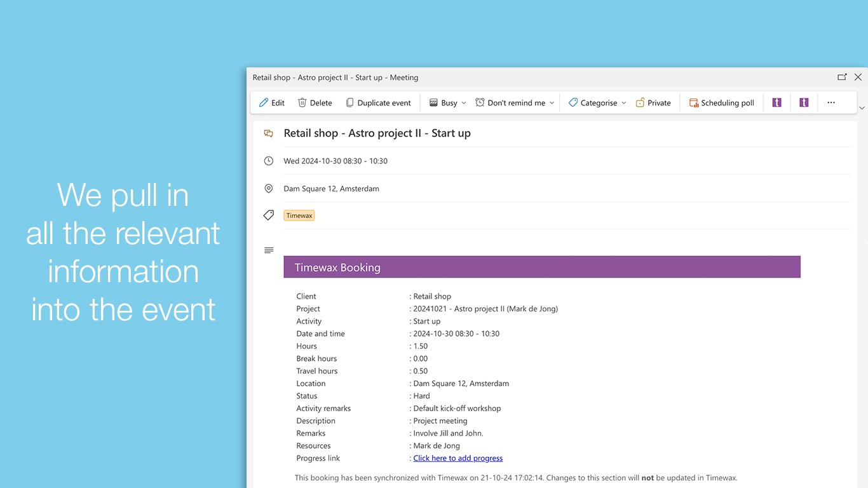
Task: Click the Location row value in booking table
Action: coord(461,384)
